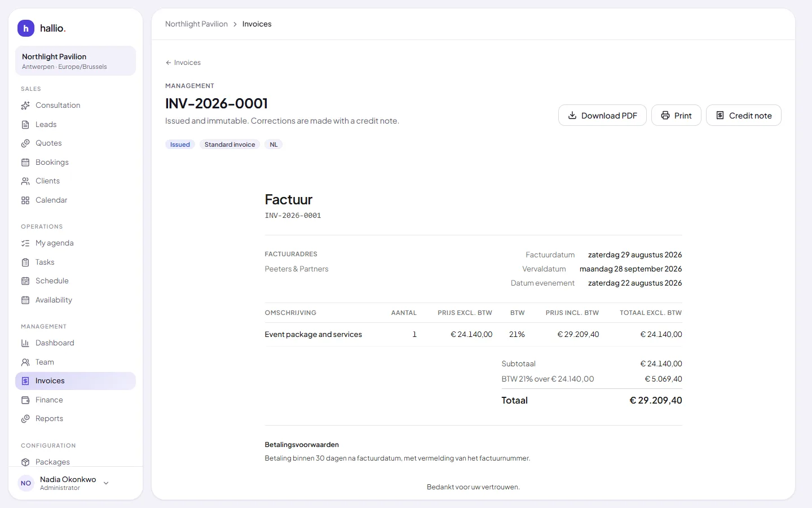Image resolution: width=812 pixels, height=508 pixels.
Task: Select the Reports menu item
Action: pyautogui.click(x=76, y=419)
